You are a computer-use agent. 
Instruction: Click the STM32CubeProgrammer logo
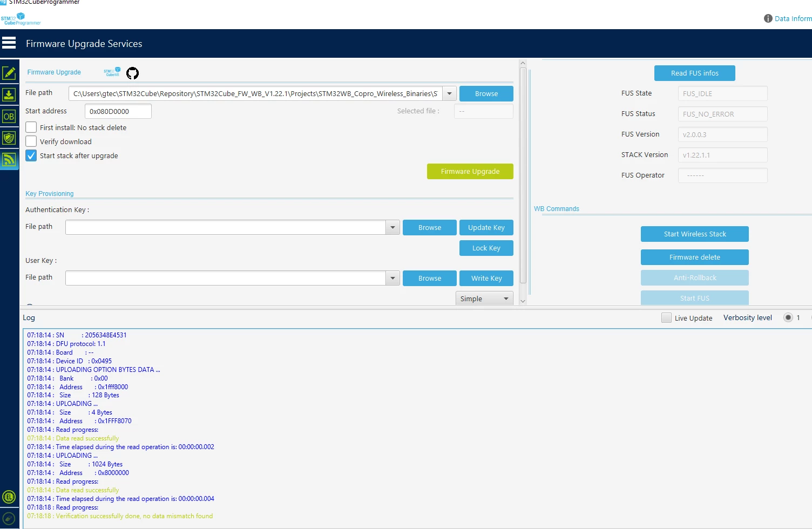tap(21, 19)
